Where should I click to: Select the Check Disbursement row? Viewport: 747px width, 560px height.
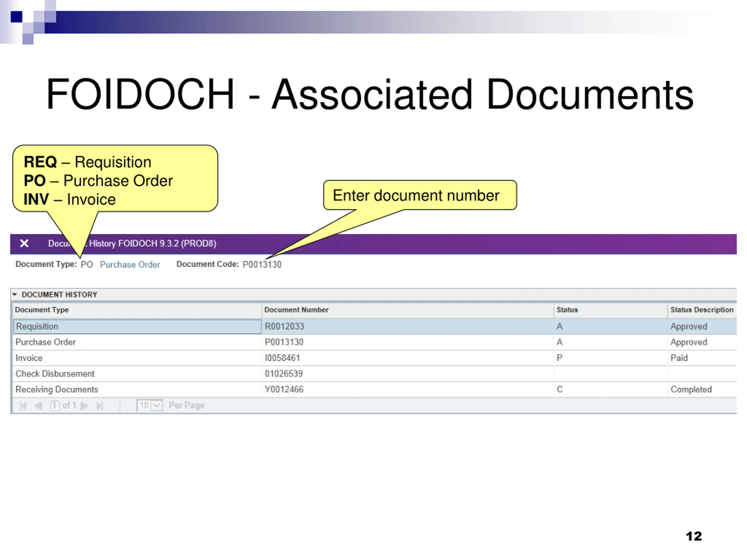click(375, 374)
